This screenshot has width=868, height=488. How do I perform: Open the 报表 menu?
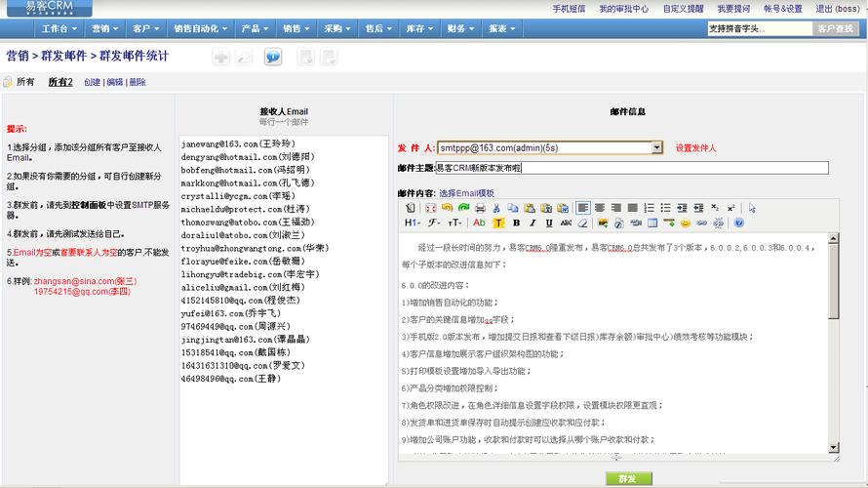[501, 28]
